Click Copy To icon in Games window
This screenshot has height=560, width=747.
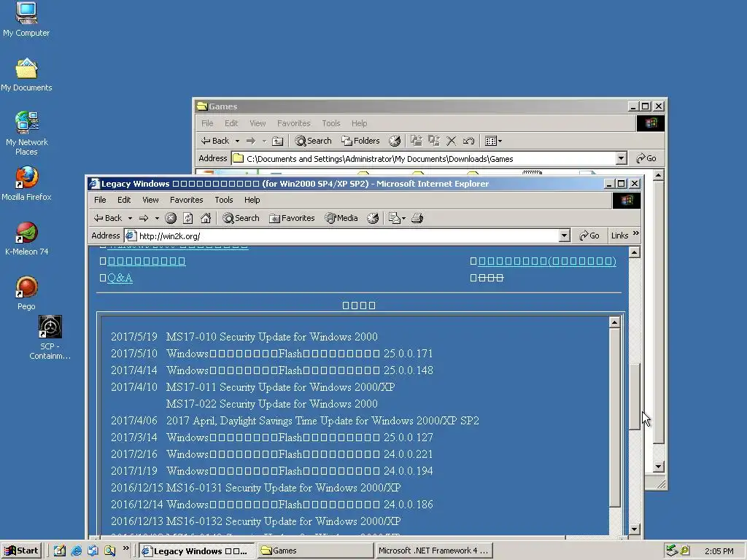tap(433, 141)
